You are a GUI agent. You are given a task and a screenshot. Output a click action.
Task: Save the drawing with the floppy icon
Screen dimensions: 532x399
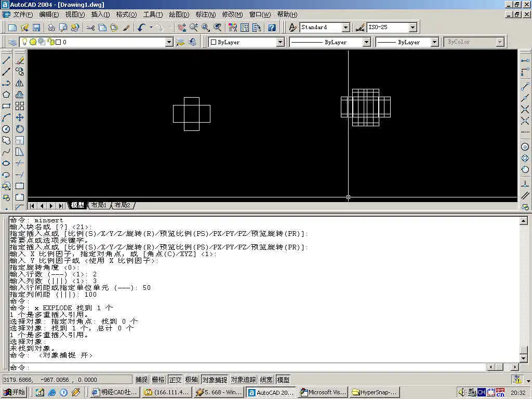pos(36,28)
